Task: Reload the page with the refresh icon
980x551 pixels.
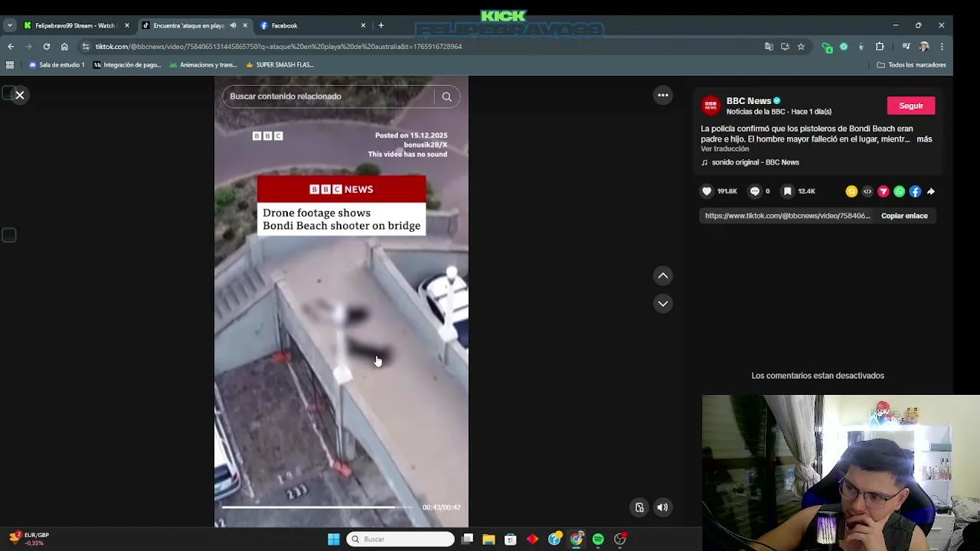Action: tap(47, 47)
